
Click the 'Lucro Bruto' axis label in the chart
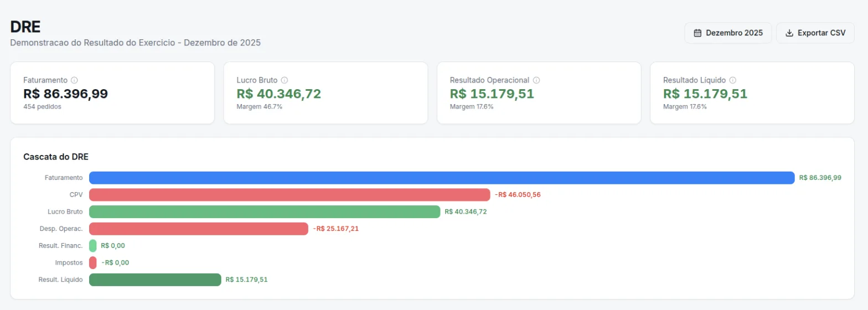click(65, 211)
